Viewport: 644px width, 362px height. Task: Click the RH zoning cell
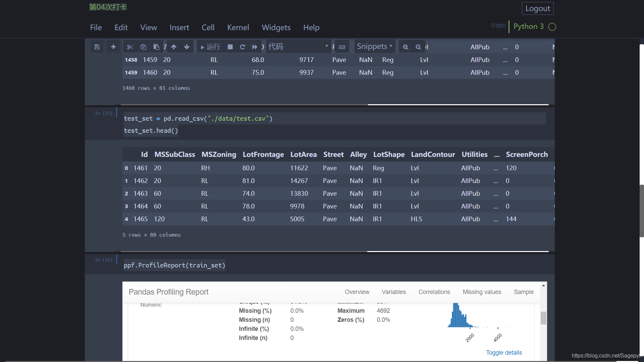(x=205, y=168)
